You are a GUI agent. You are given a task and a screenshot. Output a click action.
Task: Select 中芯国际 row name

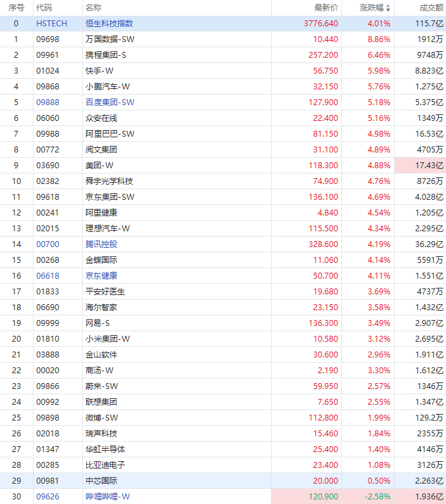(x=101, y=481)
